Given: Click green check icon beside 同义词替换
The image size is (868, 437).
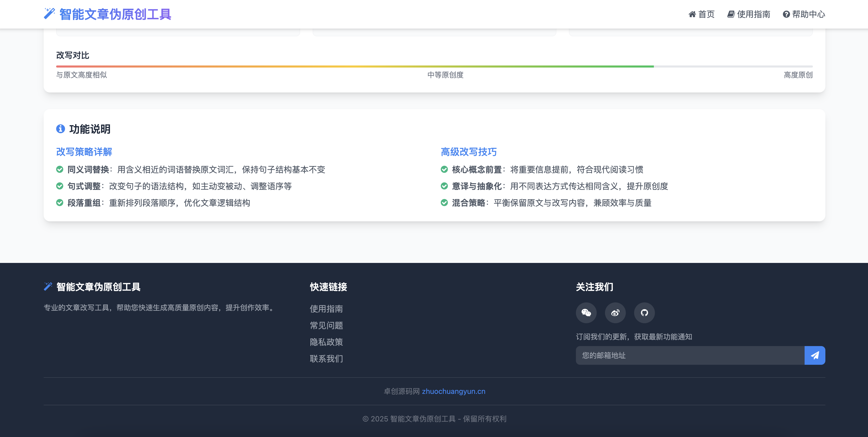Looking at the screenshot, I should tap(60, 169).
